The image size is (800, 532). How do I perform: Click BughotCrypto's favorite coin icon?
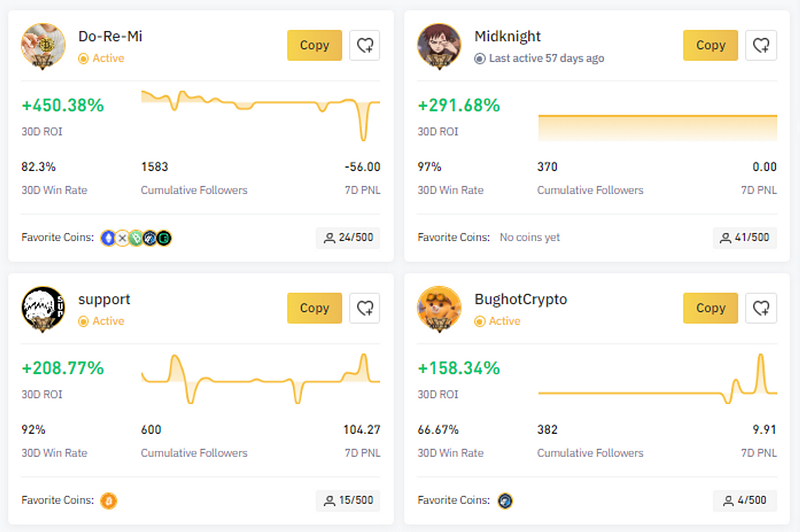click(x=505, y=501)
